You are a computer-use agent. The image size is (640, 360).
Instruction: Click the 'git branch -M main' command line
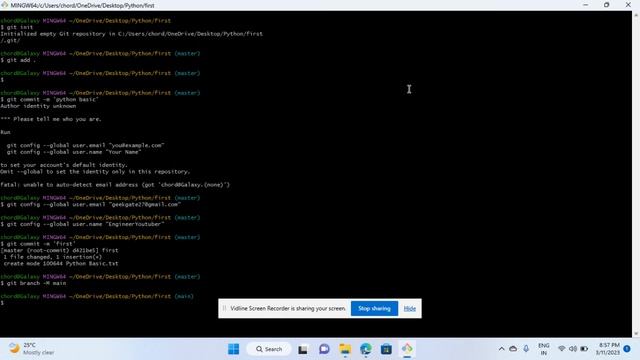(x=33, y=283)
